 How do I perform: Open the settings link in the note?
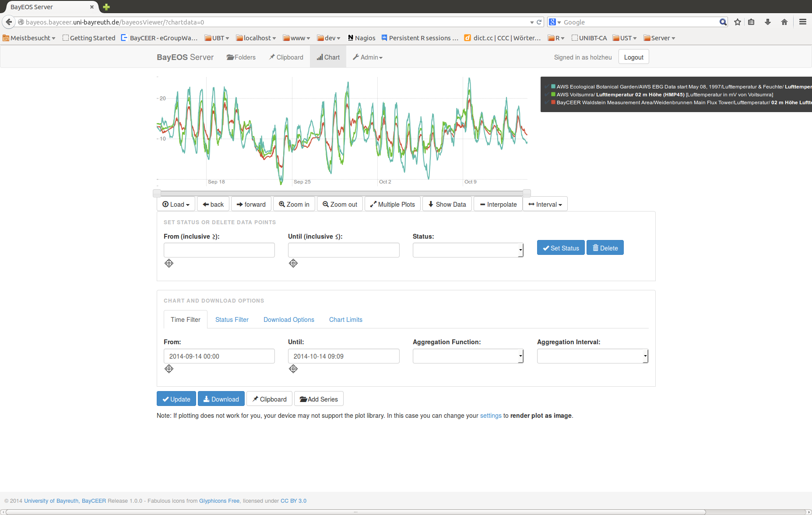click(x=491, y=416)
